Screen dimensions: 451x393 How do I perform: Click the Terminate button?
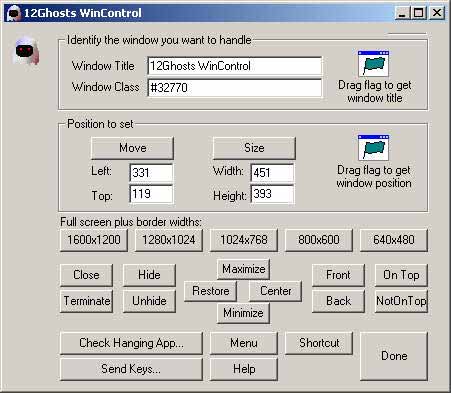[x=86, y=301]
